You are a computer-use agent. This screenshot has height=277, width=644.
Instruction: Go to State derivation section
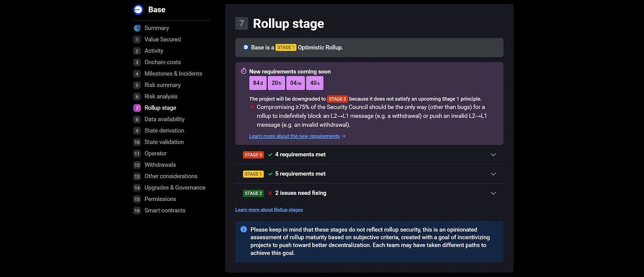(164, 131)
